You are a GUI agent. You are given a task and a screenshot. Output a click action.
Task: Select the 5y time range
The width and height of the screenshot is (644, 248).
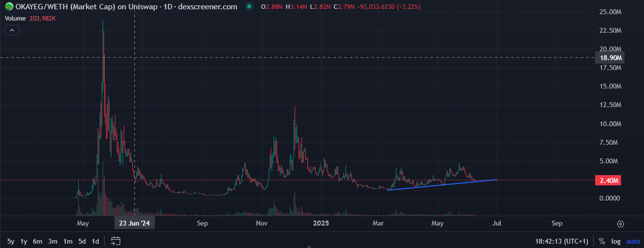(11, 241)
